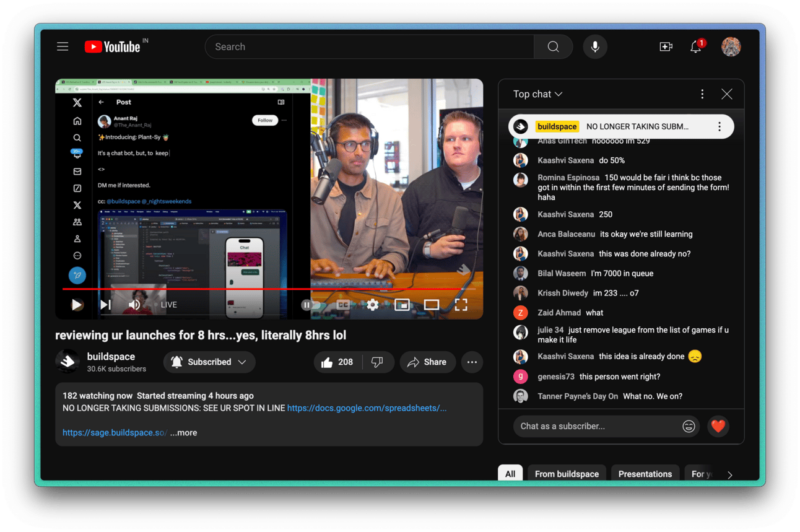Viewport: 800px width, 532px height.
Task: Seek on the red progress bar
Action: pyautogui.click(x=269, y=289)
